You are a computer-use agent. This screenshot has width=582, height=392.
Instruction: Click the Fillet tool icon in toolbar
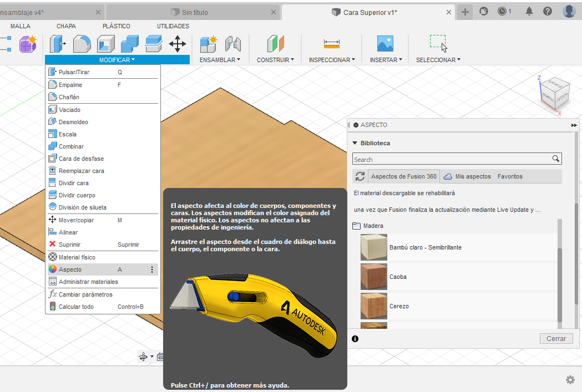[x=82, y=44]
